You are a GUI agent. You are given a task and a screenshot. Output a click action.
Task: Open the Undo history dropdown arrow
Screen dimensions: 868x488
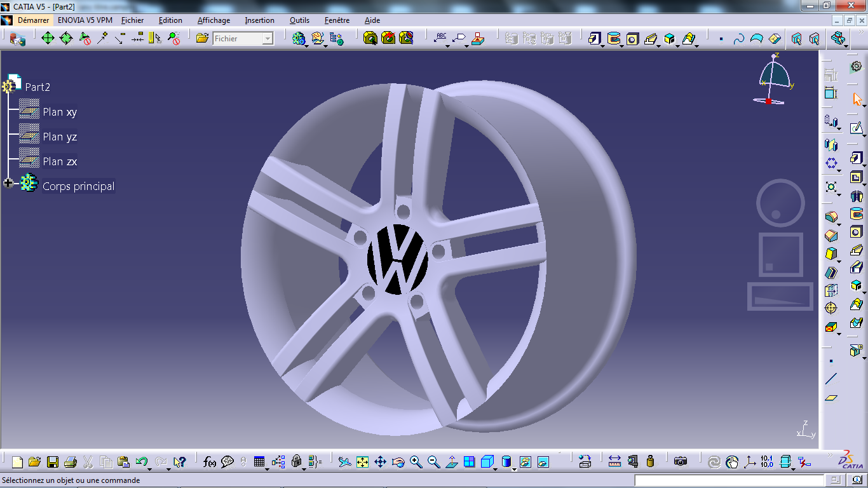149,469
